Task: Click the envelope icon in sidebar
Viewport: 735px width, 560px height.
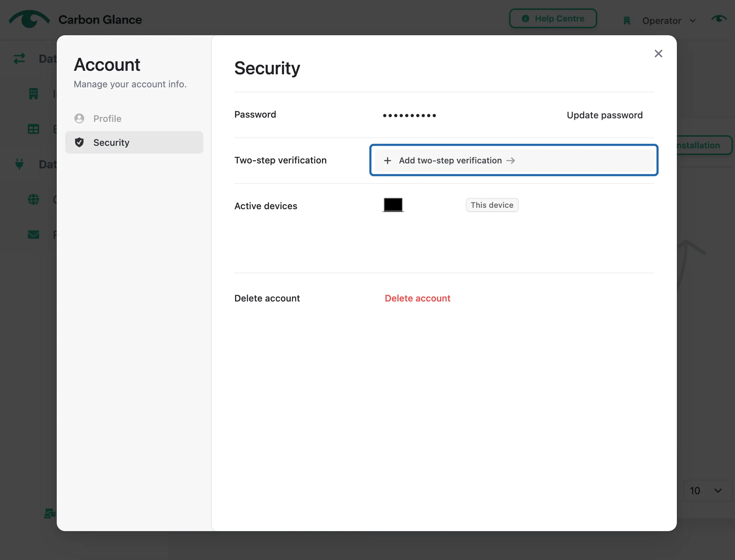Action: [x=33, y=235]
